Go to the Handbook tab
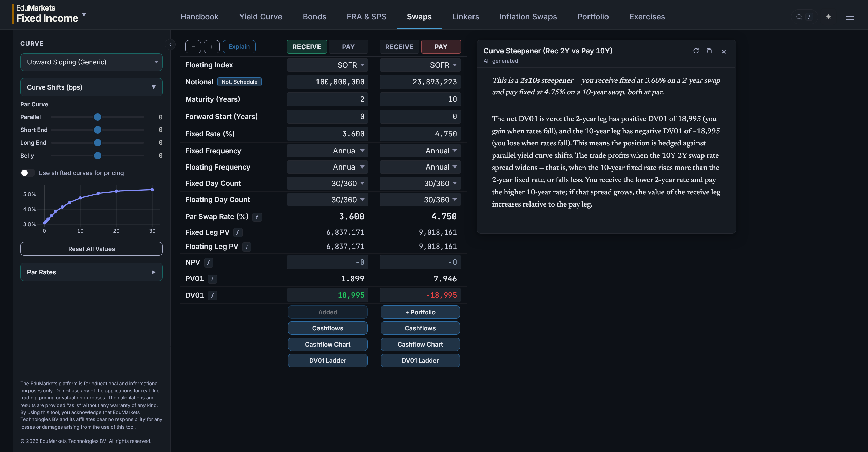 click(199, 17)
